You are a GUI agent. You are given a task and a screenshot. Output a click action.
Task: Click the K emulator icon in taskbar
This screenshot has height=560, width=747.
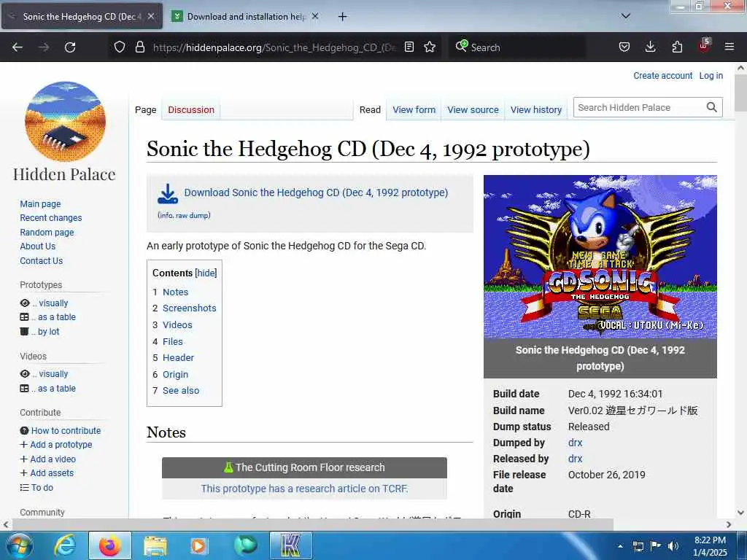tap(291, 545)
